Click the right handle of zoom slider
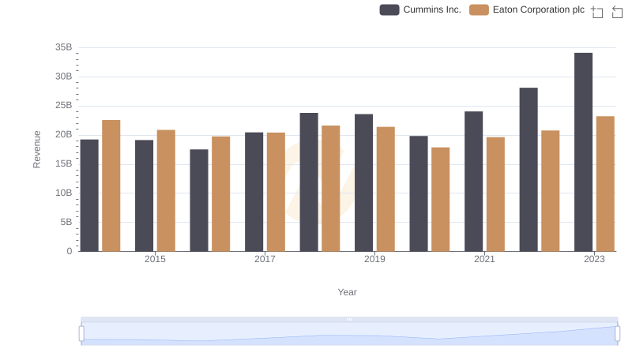The image size is (632, 364). point(617,334)
